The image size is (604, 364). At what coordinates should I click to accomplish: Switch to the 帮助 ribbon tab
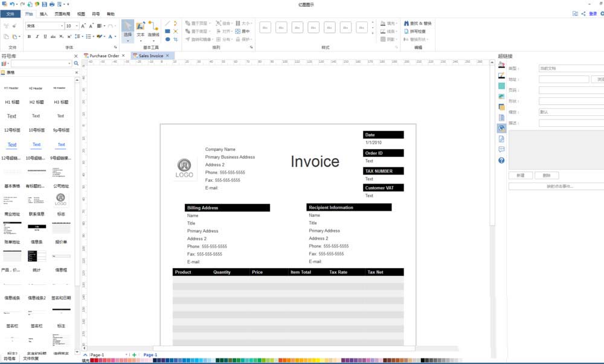pyautogui.click(x=111, y=14)
